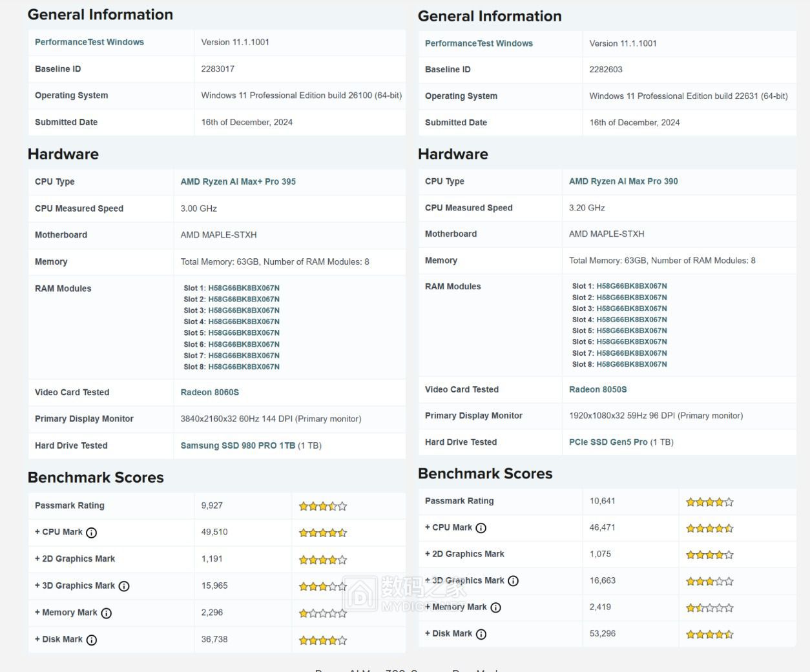The width and height of the screenshot is (810, 672).
Task: Select Passmark Rating score 9,927
Action: 212,505
